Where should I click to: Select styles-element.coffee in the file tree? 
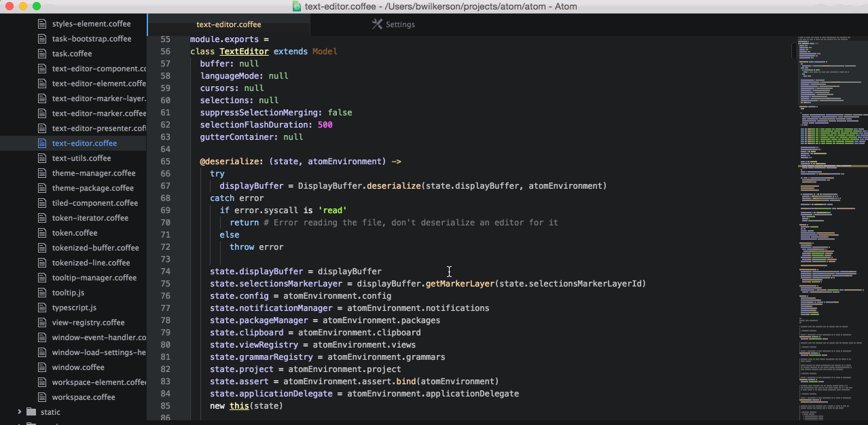click(x=92, y=23)
